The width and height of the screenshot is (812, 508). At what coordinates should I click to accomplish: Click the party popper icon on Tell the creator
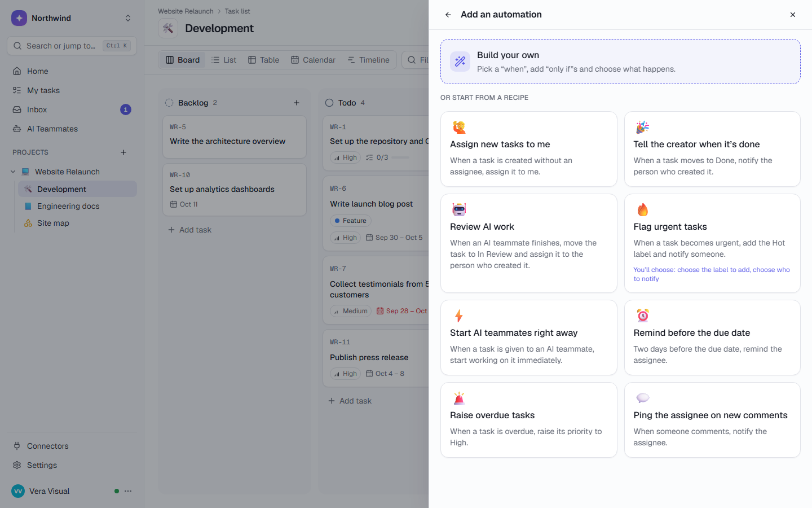click(642, 127)
